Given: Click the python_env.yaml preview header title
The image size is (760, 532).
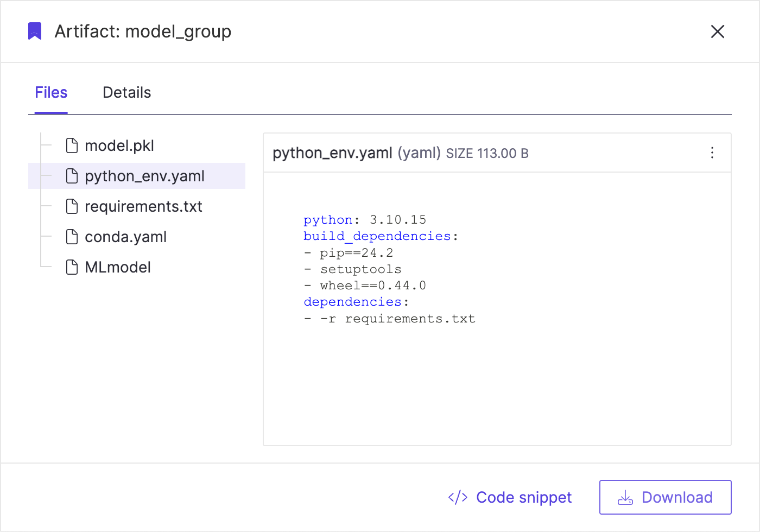Looking at the screenshot, I should coord(332,153).
